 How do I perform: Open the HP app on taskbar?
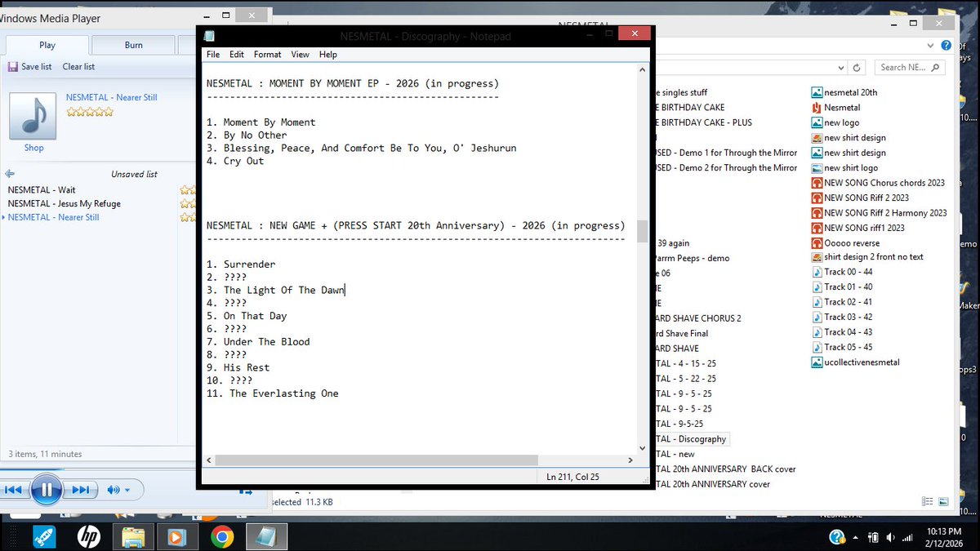coord(89,536)
